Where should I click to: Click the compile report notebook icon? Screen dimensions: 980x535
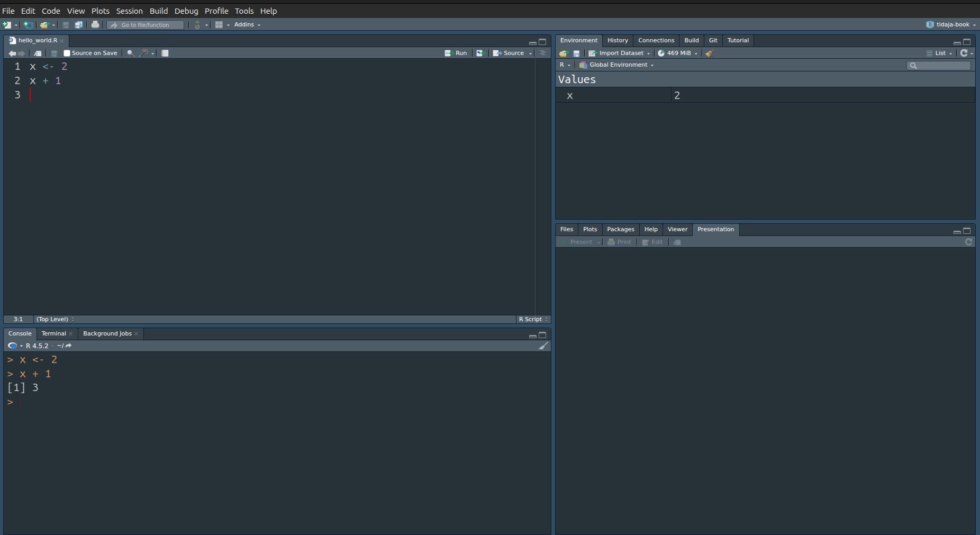pos(165,53)
